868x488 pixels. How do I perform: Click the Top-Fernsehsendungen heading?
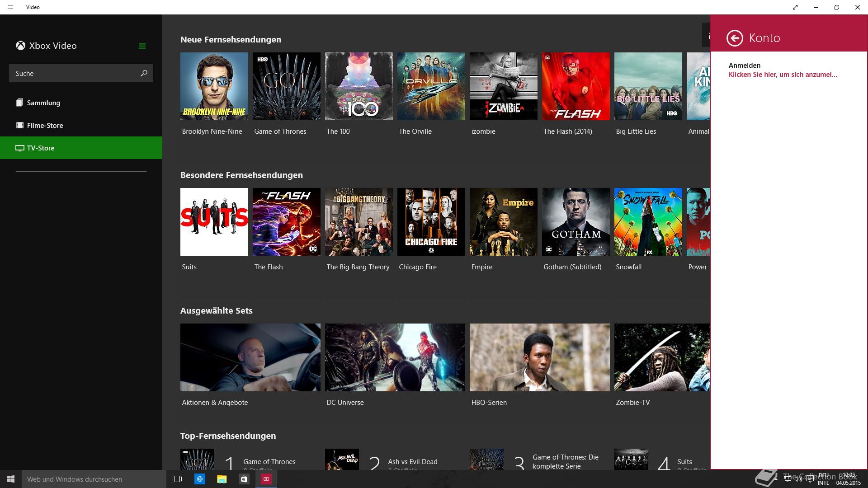tap(228, 436)
